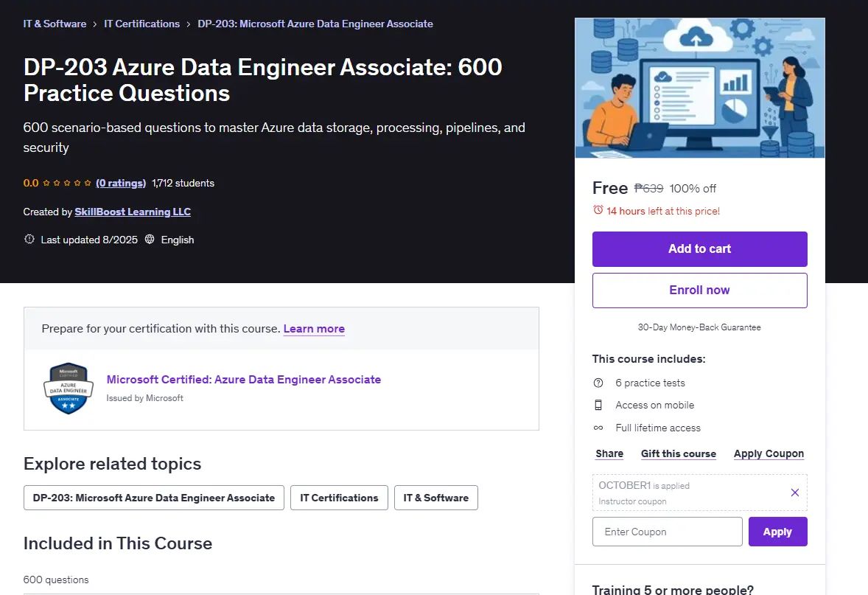Image resolution: width=868 pixels, height=595 pixels.
Task: Select DP-203 Microsoft Azure Data Engineer topic chip
Action: click(x=154, y=498)
